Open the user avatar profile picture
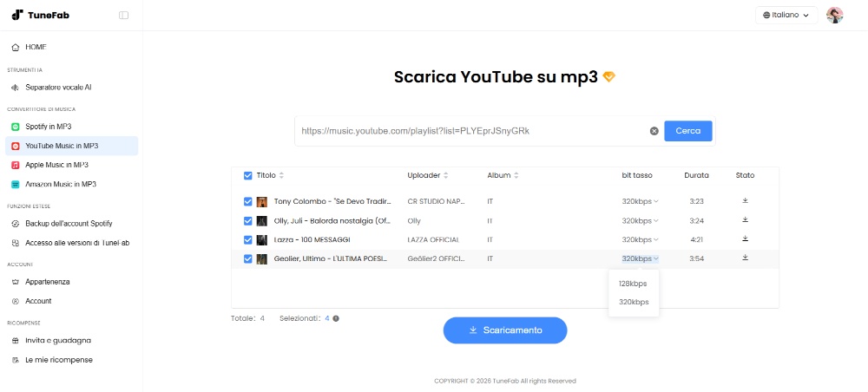The image size is (868, 392). pyautogui.click(x=834, y=15)
